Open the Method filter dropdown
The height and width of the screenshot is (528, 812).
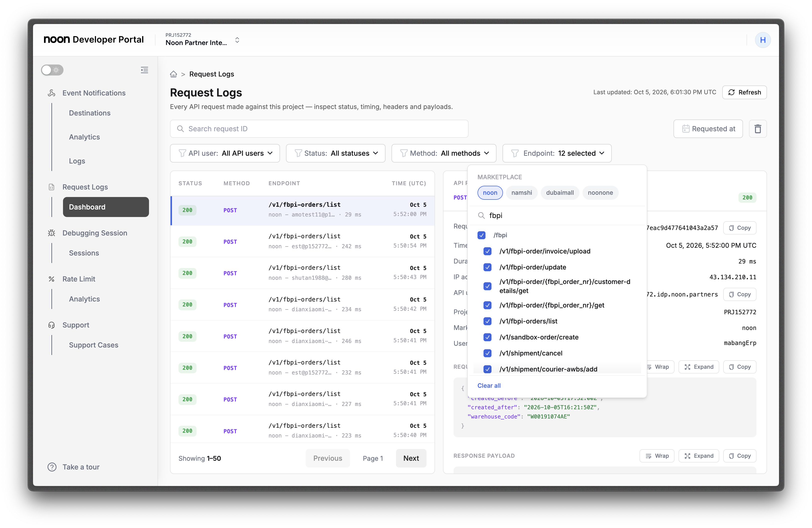click(x=443, y=153)
